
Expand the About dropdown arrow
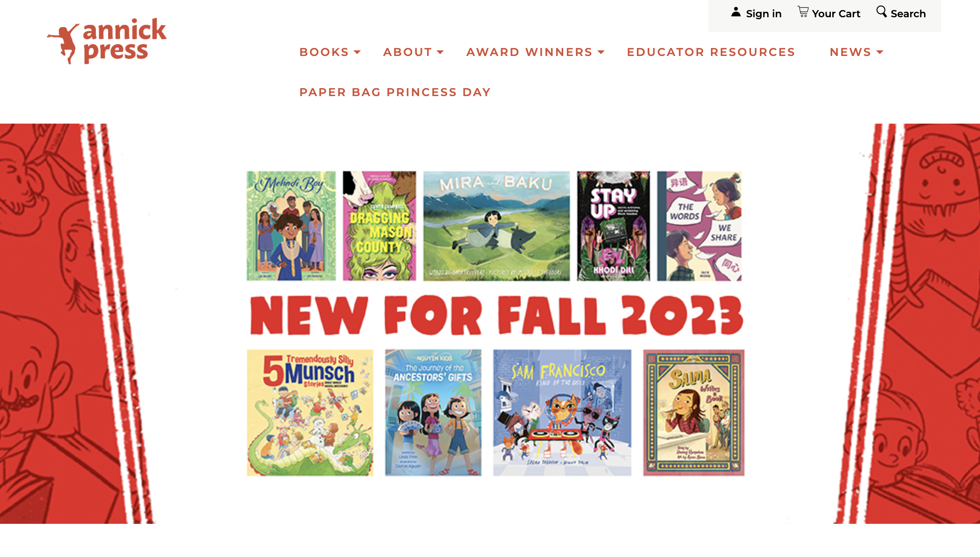coord(440,52)
